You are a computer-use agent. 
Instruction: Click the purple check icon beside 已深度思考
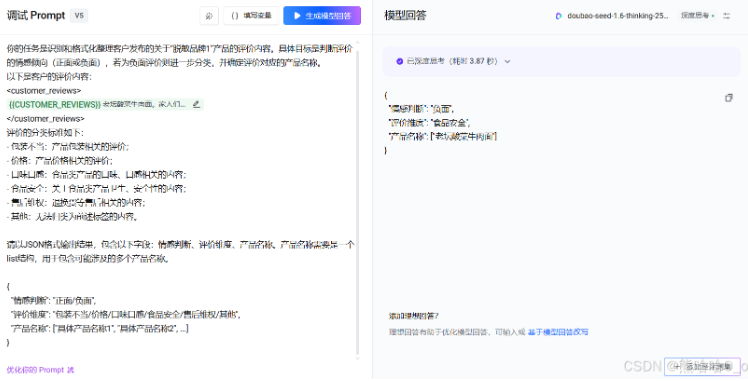399,61
